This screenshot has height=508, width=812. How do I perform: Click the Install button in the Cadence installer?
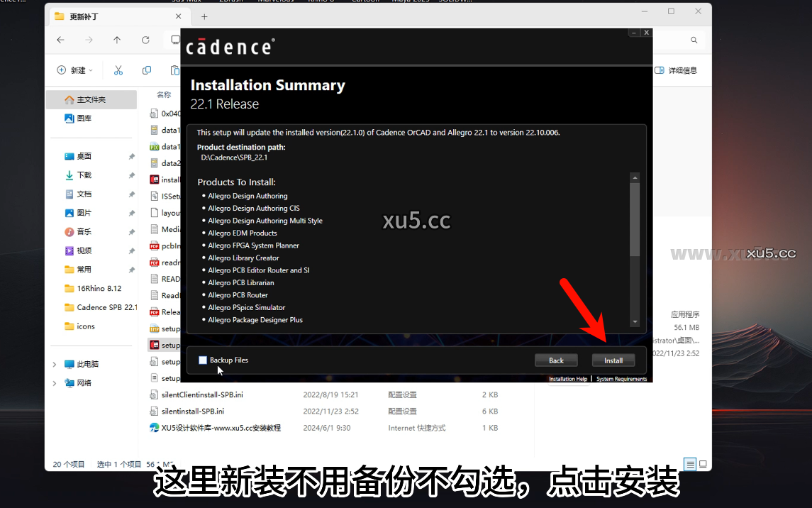pos(613,360)
